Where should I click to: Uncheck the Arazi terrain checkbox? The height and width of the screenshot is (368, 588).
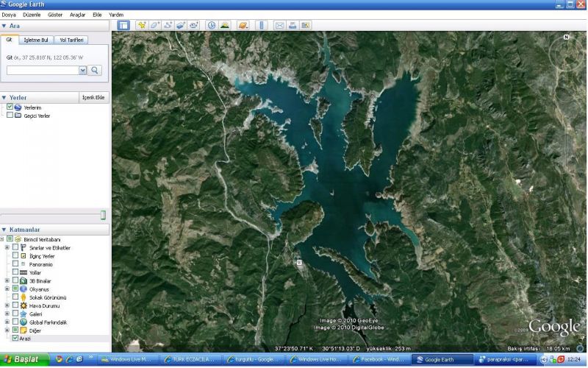(x=15, y=339)
